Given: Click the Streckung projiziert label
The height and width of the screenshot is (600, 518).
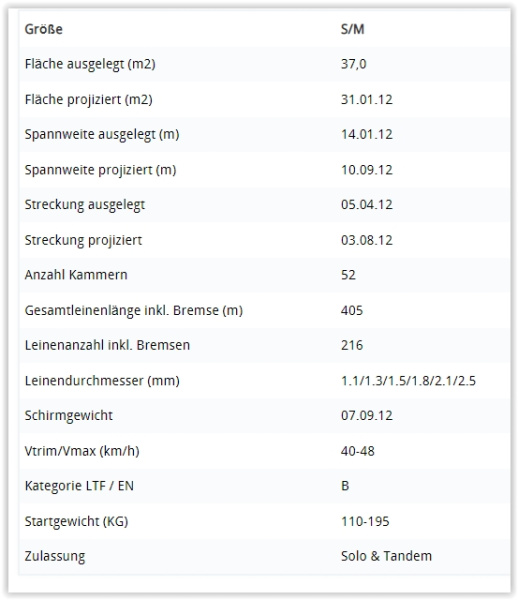Looking at the screenshot, I should pos(83,240).
